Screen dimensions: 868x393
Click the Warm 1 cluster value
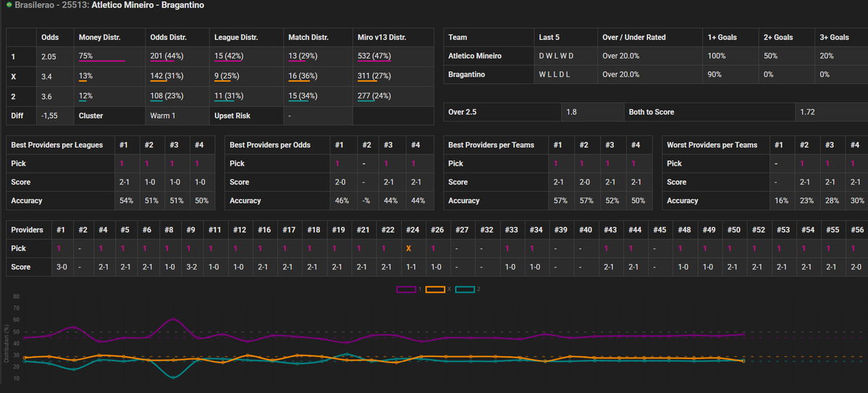163,116
